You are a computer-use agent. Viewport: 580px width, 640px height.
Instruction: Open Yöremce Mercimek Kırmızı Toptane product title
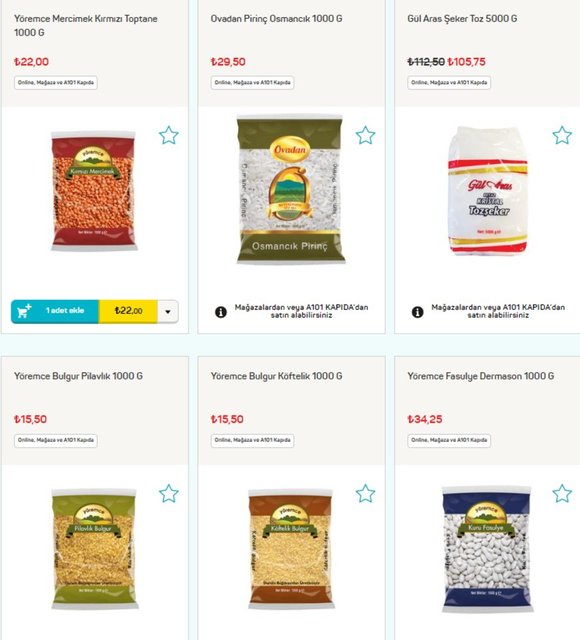(86, 25)
